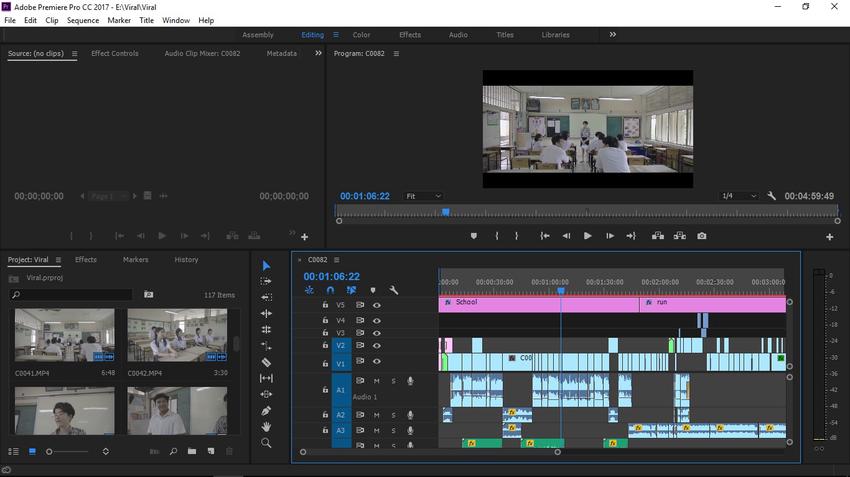The height and width of the screenshot is (477, 850).
Task: Select the C0042.MP4 clip thumbnail
Action: tap(177, 335)
